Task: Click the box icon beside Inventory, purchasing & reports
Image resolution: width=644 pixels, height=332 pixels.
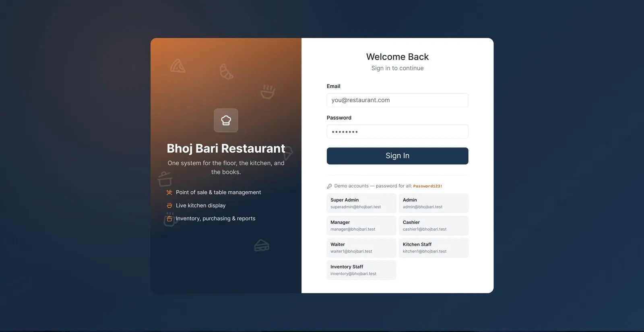Action: click(x=169, y=219)
